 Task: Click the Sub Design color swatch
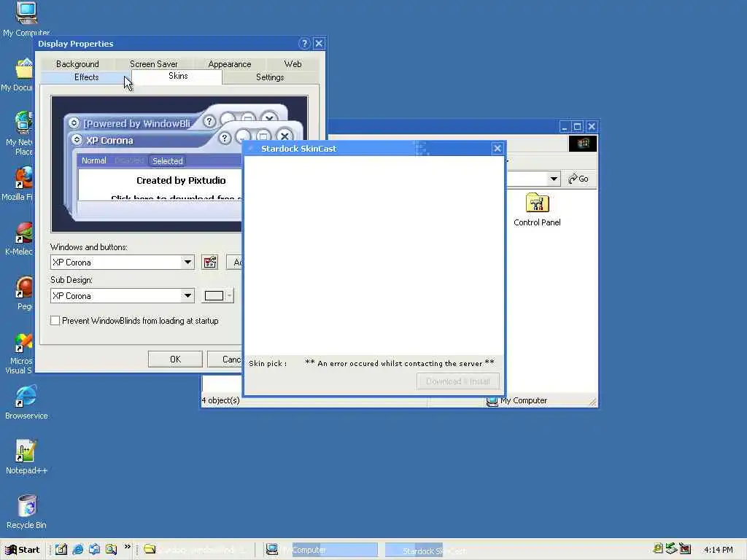(x=214, y=296)
